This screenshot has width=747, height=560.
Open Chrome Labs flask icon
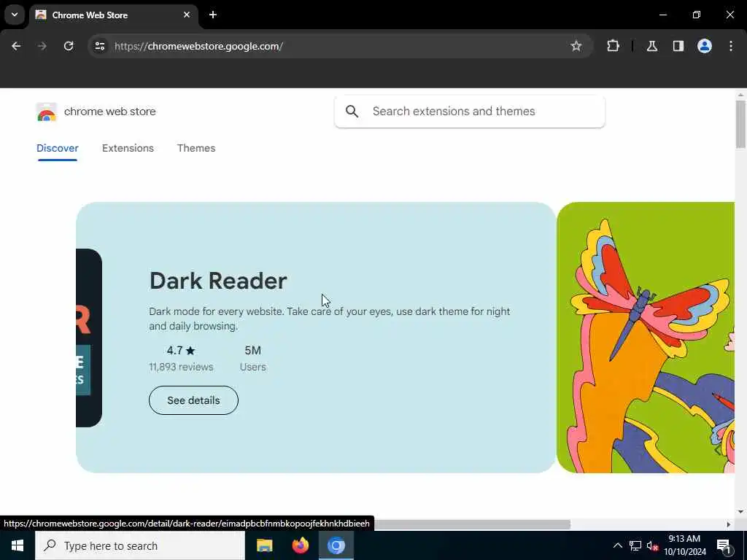tap(652, 46)
